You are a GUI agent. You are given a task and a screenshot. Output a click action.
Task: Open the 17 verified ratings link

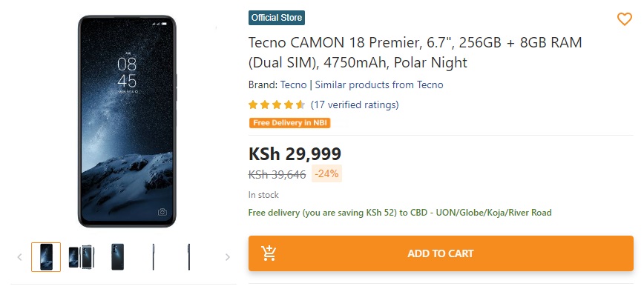click(x=355, y=105)
